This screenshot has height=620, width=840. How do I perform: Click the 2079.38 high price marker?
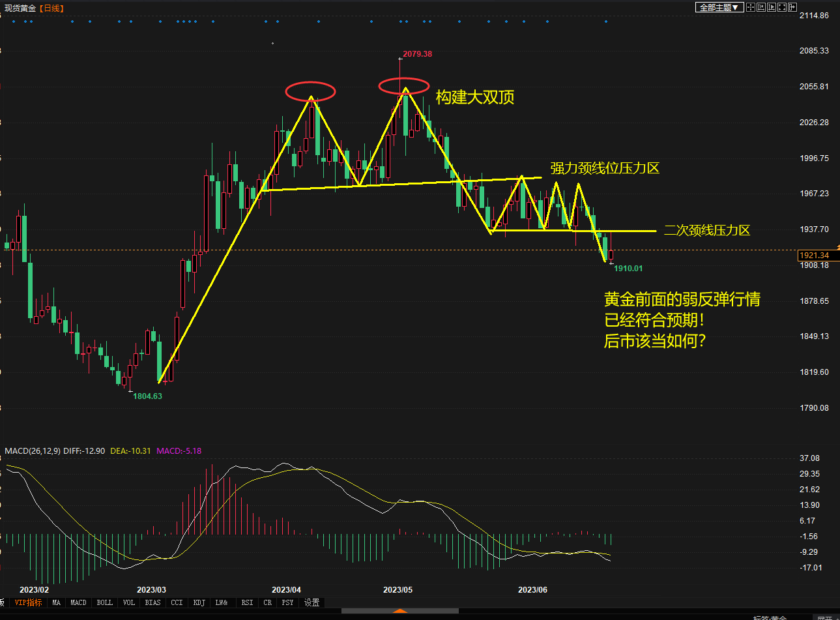(x=417, y=54)
